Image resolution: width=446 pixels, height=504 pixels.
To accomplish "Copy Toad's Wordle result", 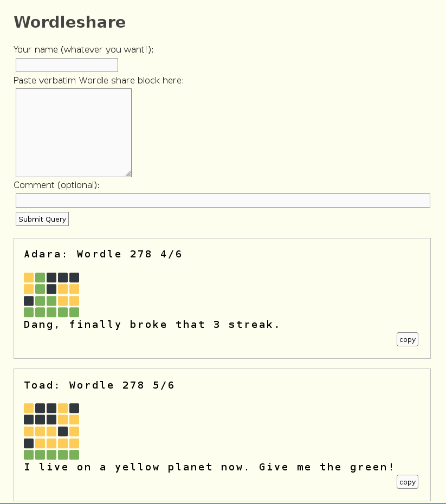I will [x=408, y=482].
